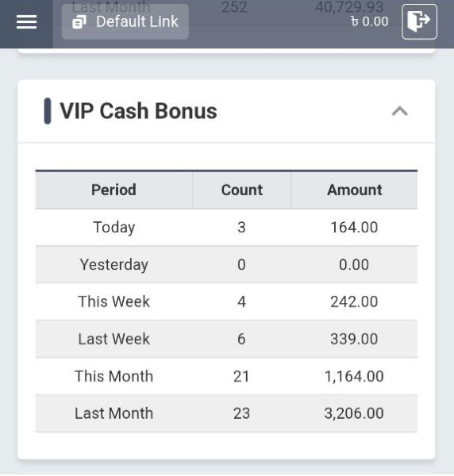This screenshot has height=476, width=454.
Task: Click the Count column header
Action: pos(242,190)
